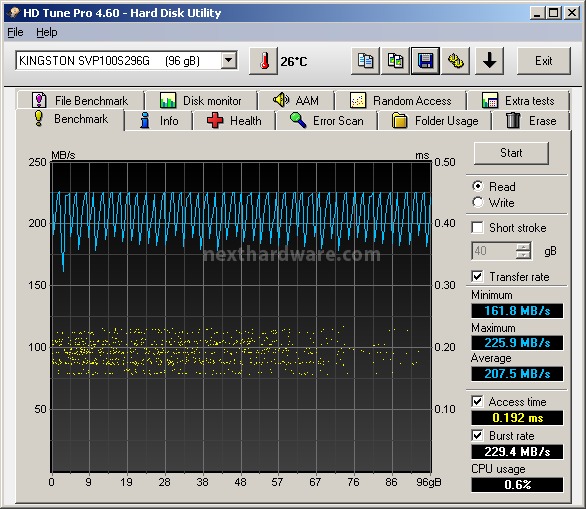586x509 pixels.
Task: Click the Average value 207.5 MB/s
Action: 517,374
